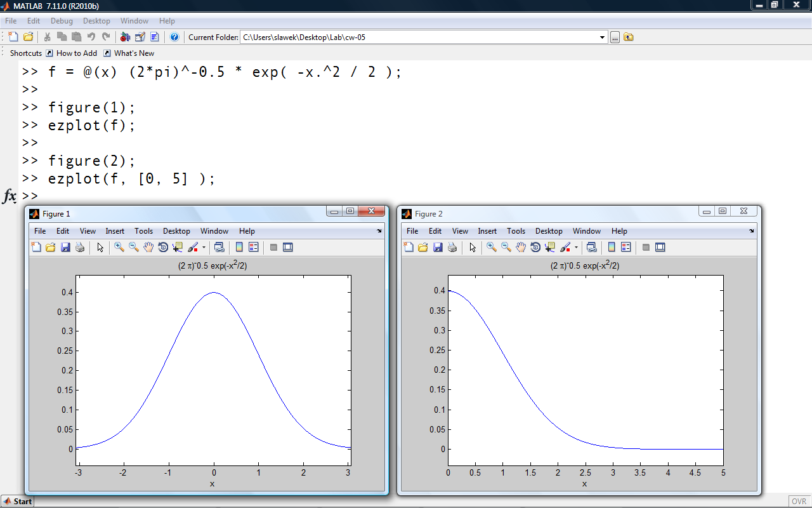812x508 pixels.
Task: Click the Figure 1 plot title text
Action: coord(213,265)
